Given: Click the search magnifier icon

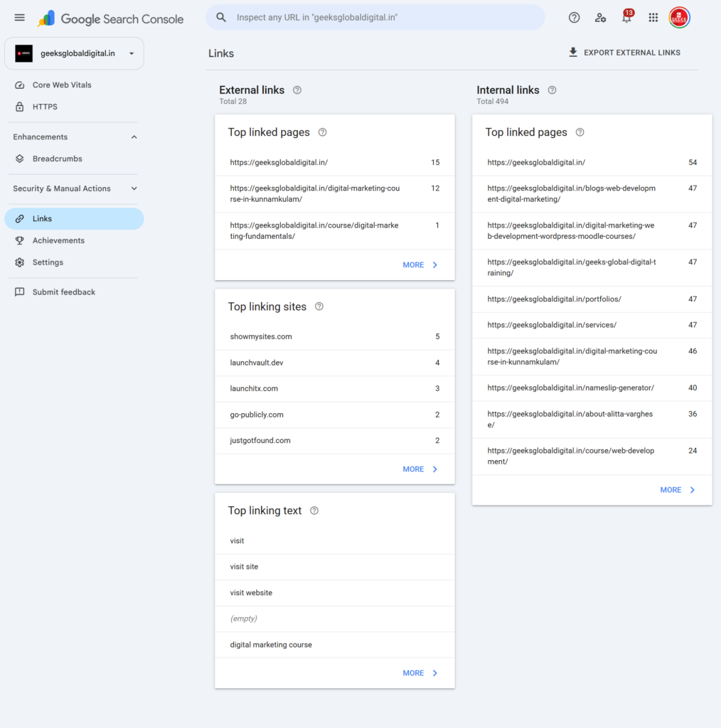Looking at the screenshot, I should (x=221, y=18).
